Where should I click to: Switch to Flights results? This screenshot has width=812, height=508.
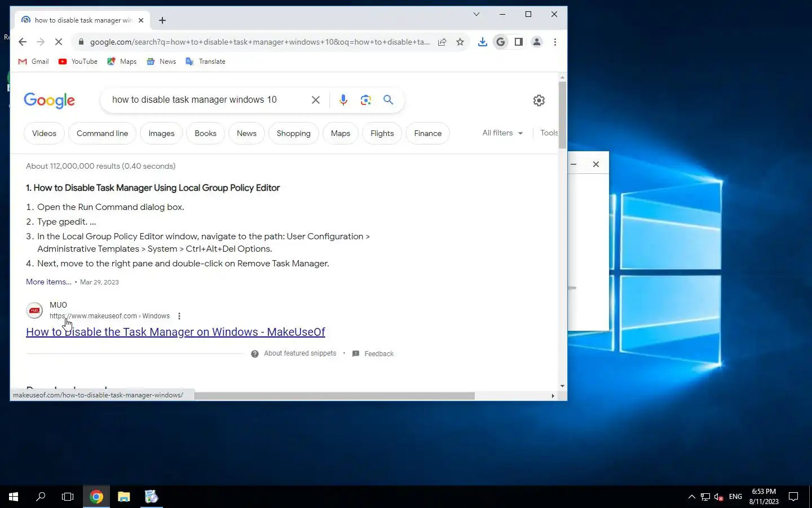click(x=382, y=133)
